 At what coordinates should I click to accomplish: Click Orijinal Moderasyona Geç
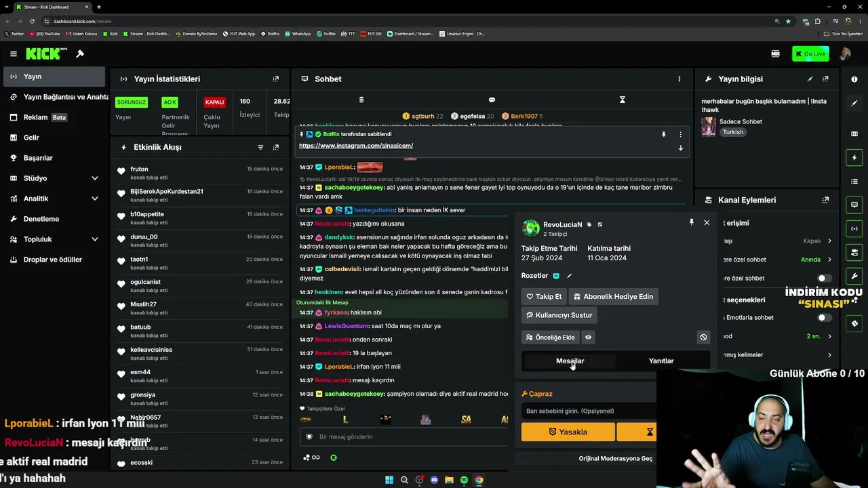(x=616, y=459)
